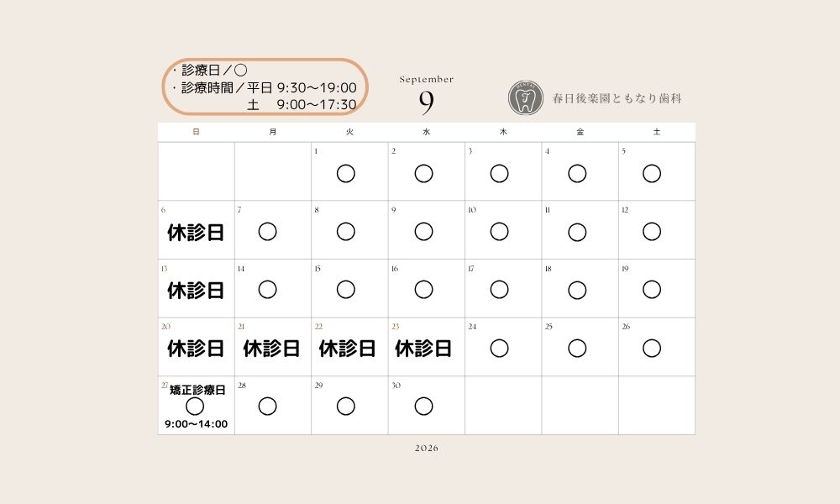Select 休診日 on Monday the 21st
The height and width of the screenshot is (504, 840).
tap(271, 349)
